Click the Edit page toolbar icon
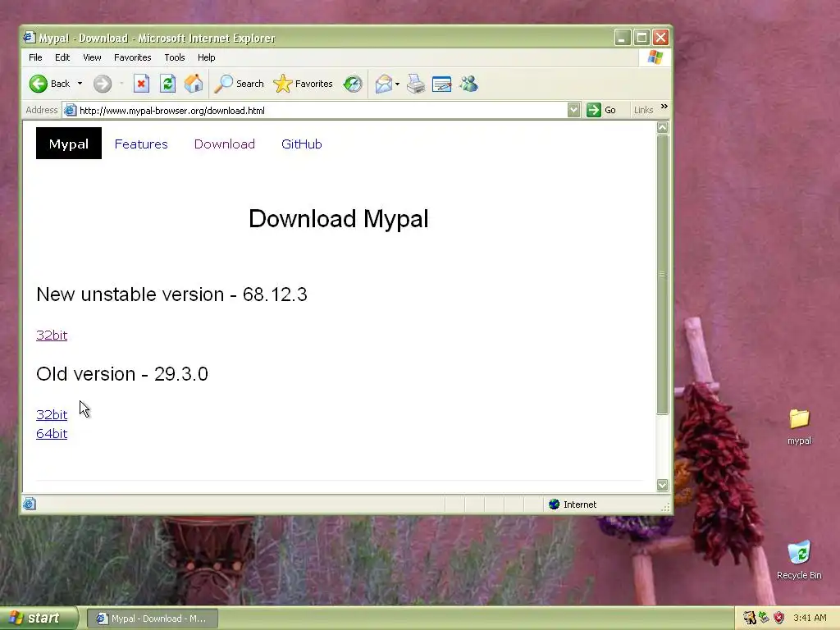Viewport: 840px width, 630px height. click(x=442, y=84)
